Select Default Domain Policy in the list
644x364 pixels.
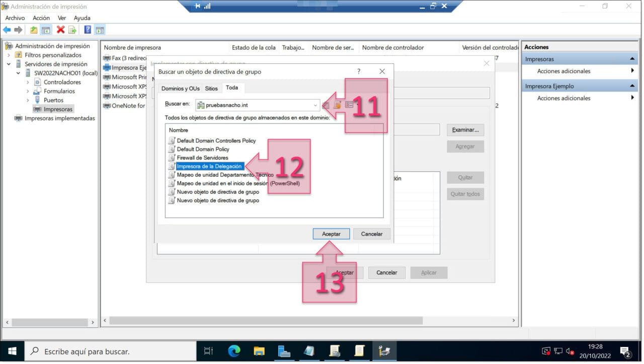tap(203, 149)
